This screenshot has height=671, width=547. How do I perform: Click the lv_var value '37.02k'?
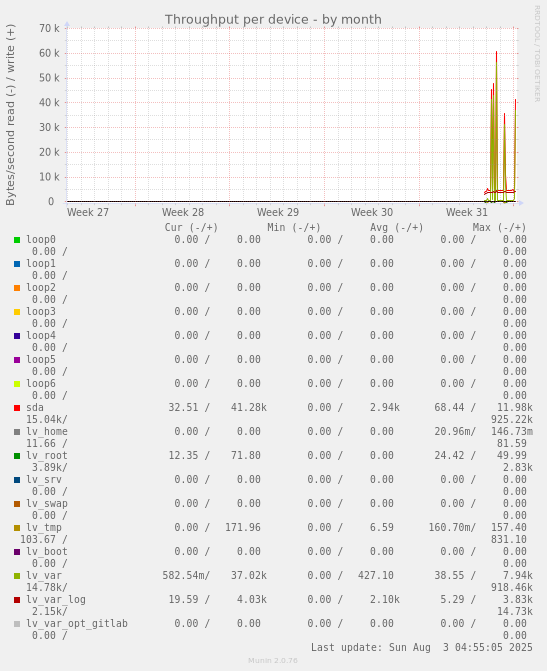pyautogui.click(x=249, y=576)
